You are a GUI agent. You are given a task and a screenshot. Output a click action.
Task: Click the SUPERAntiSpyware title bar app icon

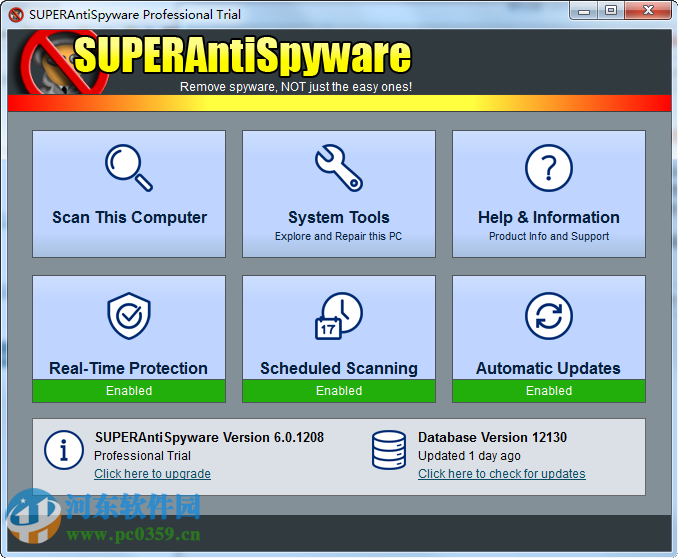point(16,15)
